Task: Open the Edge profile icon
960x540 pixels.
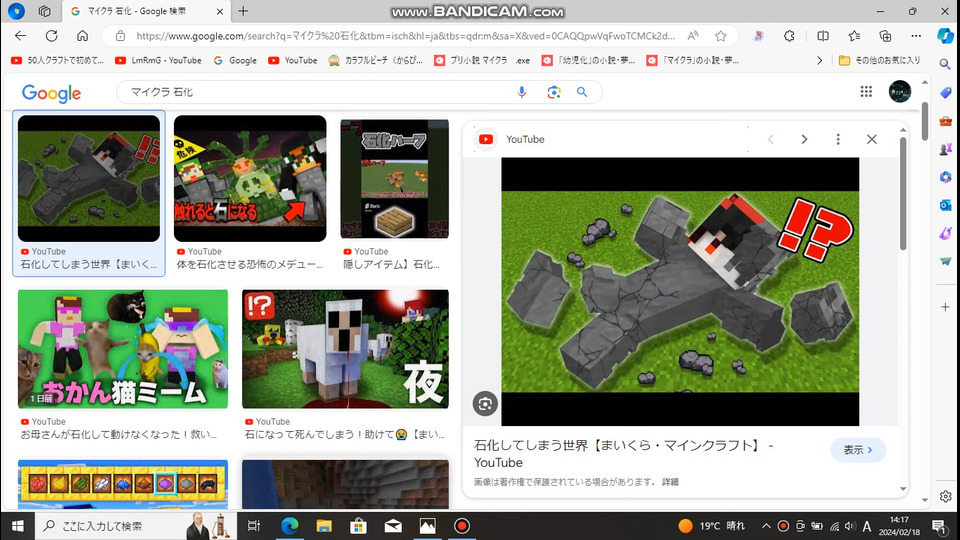Action: (17, 11)
